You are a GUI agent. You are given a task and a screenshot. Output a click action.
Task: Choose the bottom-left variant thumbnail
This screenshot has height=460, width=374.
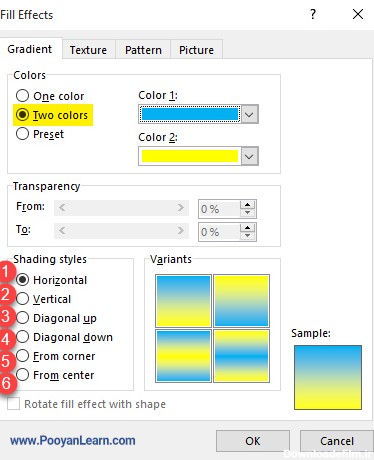[x=183, y=356]
